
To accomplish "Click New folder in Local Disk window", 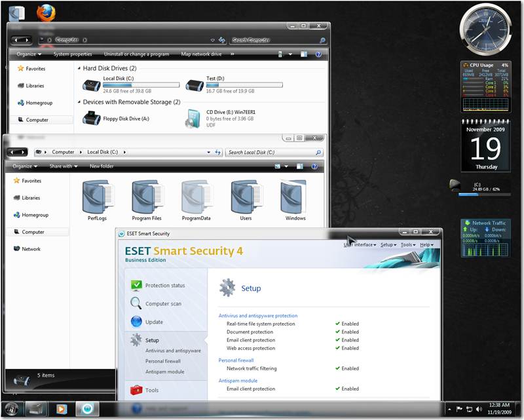I will 102,166.
